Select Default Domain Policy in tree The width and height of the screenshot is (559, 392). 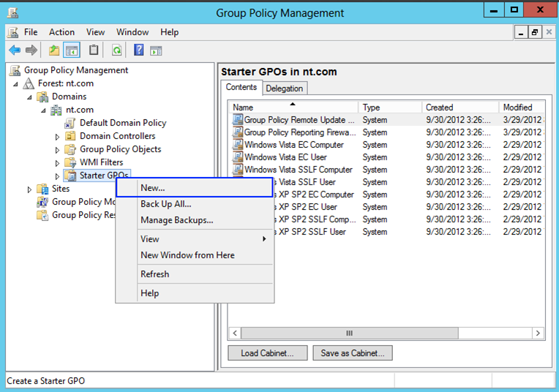(x=123, y=123)
